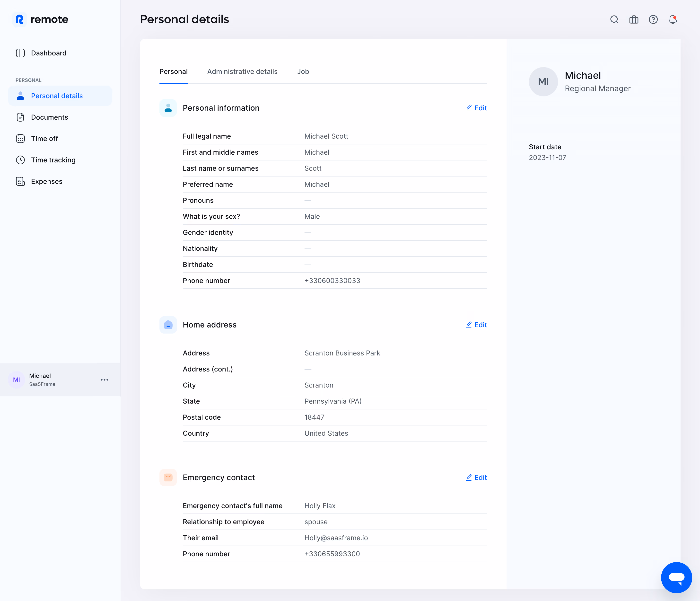Click the email Holly@saasframe.io
The height and width of the screenshot is (601, 700).
[336, 538]
